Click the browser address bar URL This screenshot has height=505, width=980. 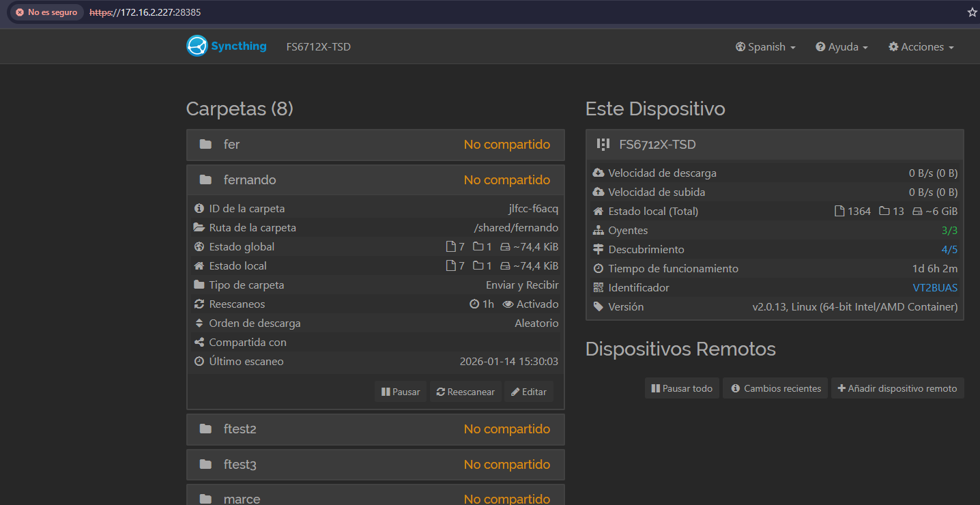(x=160, y=12)
